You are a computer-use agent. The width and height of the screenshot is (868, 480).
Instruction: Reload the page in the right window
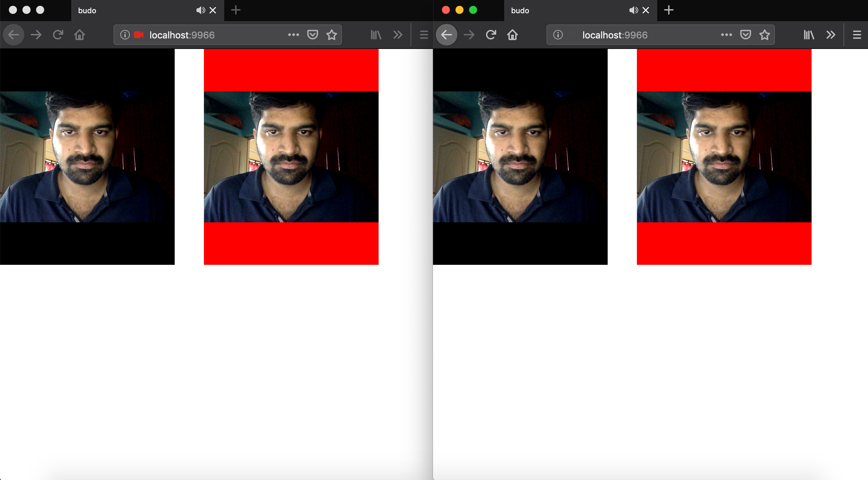[x=491, y=35]
